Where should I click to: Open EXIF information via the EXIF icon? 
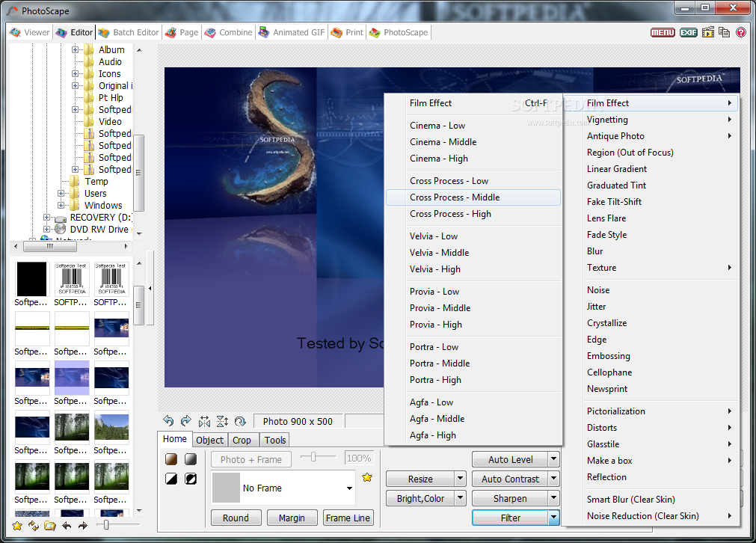(689, 32)
